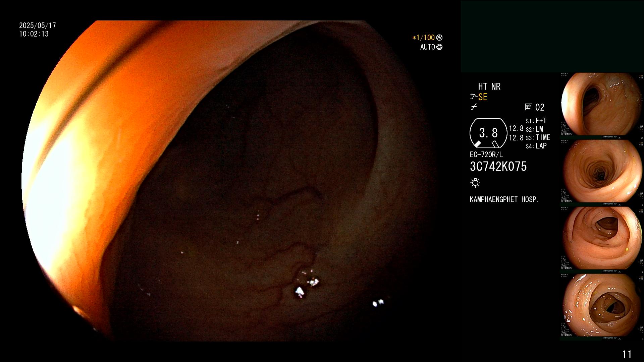Screen dimensions: 644x362
Task: Click the SE enhancement label
Action: tap(483, 97)
